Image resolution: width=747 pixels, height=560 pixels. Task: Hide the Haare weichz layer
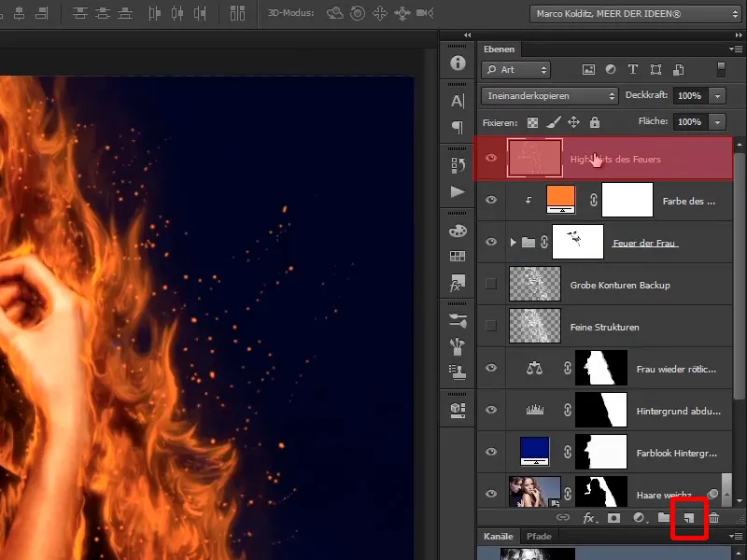(x=491, y=494)
